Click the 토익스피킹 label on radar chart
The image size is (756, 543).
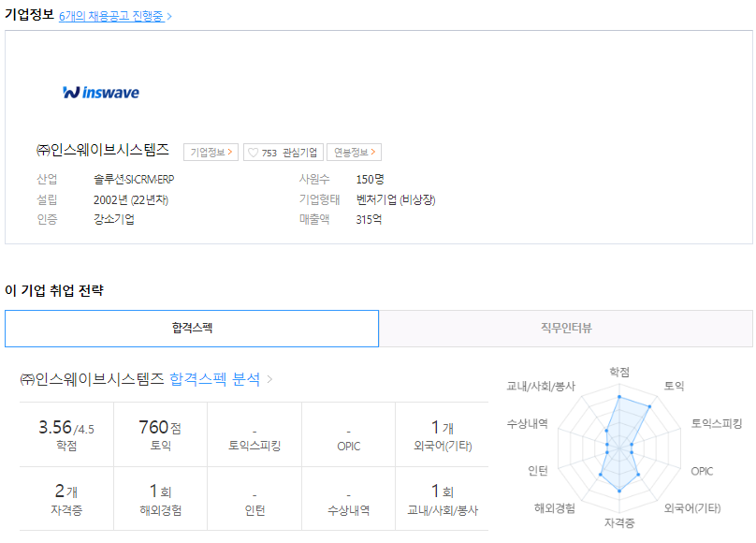[717, 424]
